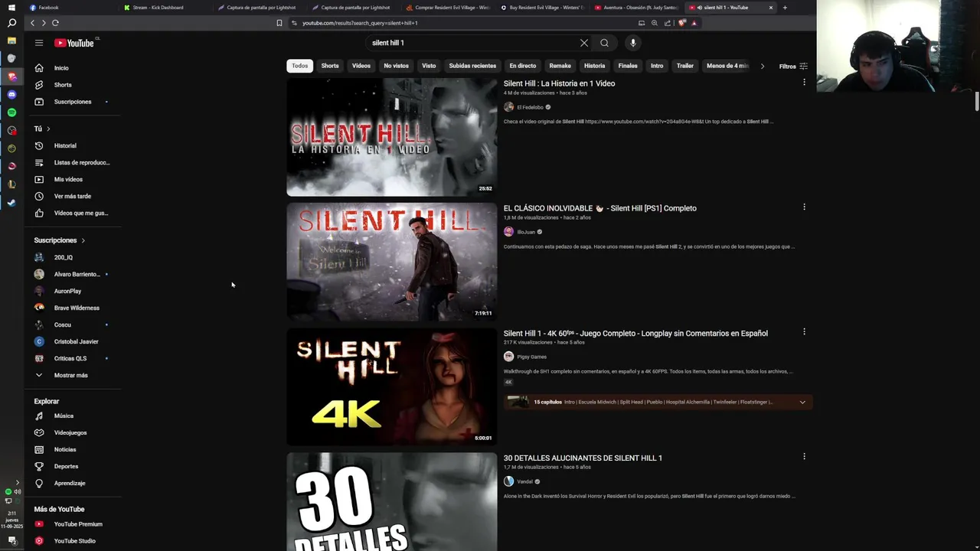This screenshot has height=551, width=980.
Task: Show more filter chips with right arrow
Action: pos(762,66)
